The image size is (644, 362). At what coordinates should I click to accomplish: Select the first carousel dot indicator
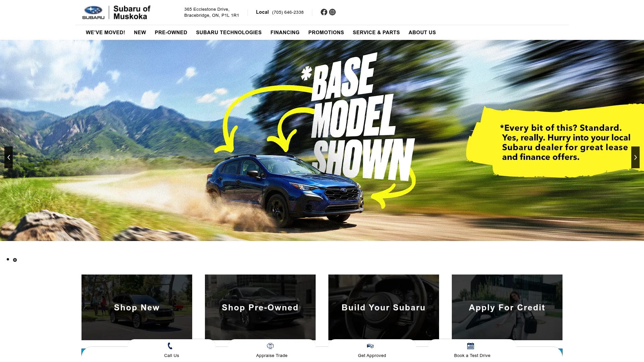(x=8, y=259)
